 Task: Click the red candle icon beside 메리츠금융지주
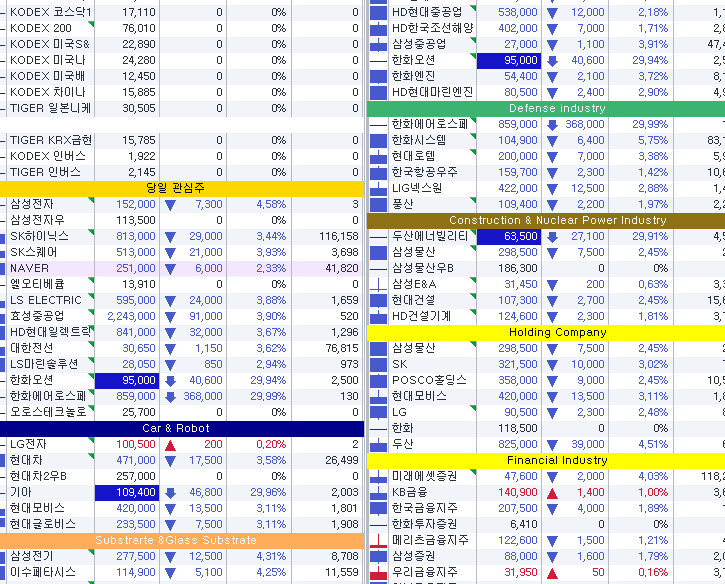[x=378, y=541]
